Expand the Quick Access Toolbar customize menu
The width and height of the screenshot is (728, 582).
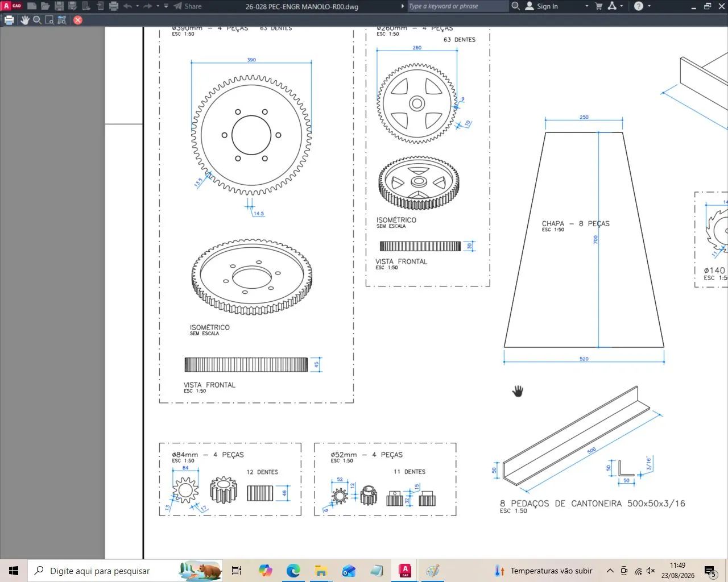(166, 6)
